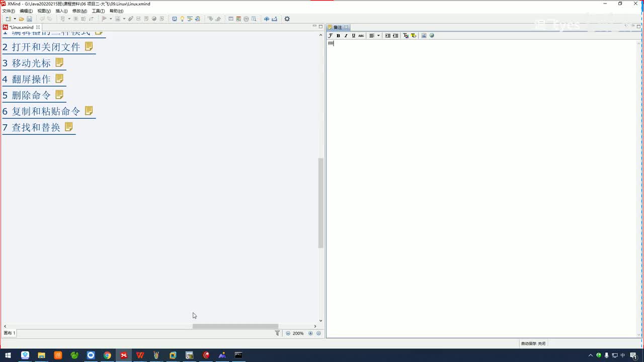
Task: Open the note icon on 打开和关闭文件 topic
Action: (89, 46)
